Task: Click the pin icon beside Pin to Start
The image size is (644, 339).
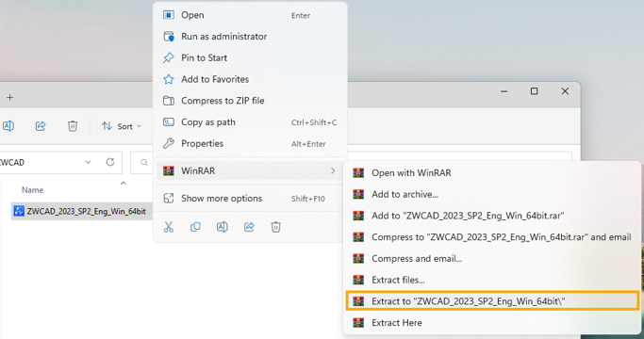Action: point(169,57)
